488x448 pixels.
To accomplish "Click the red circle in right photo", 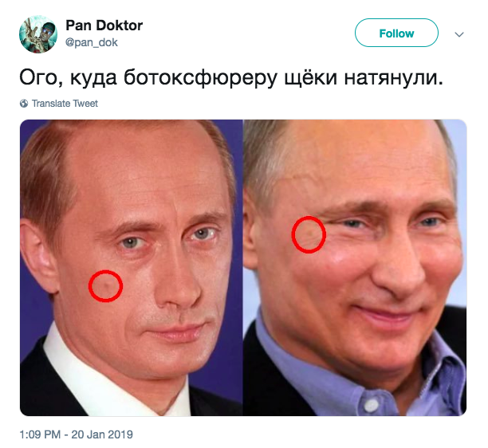I will click(309, 234).
